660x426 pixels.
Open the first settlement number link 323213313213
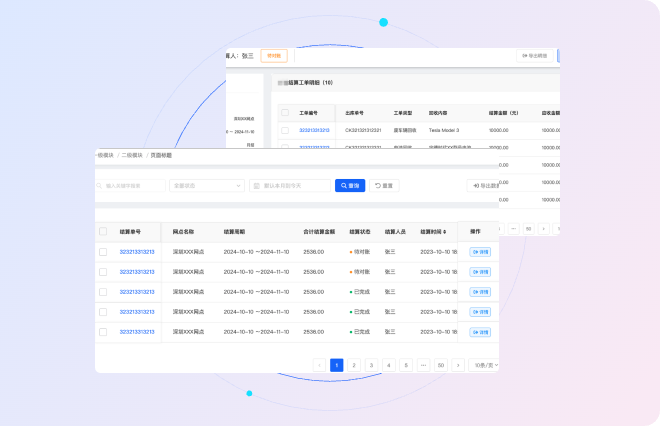point(137,251)
